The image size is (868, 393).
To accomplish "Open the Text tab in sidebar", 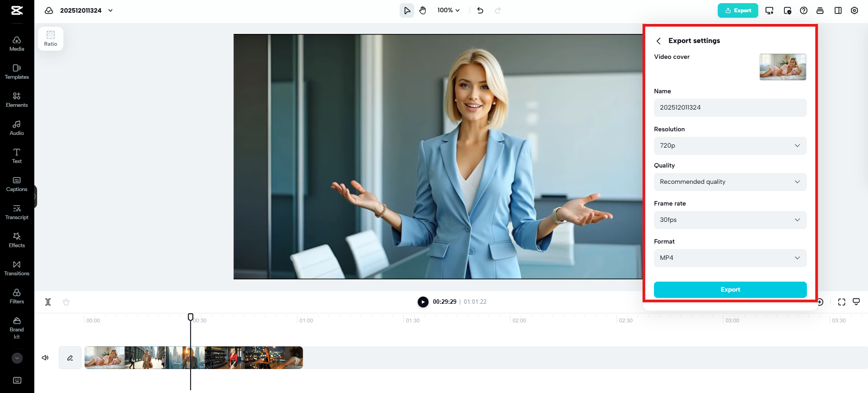I will pyautogui.click(x=17, y=156).
